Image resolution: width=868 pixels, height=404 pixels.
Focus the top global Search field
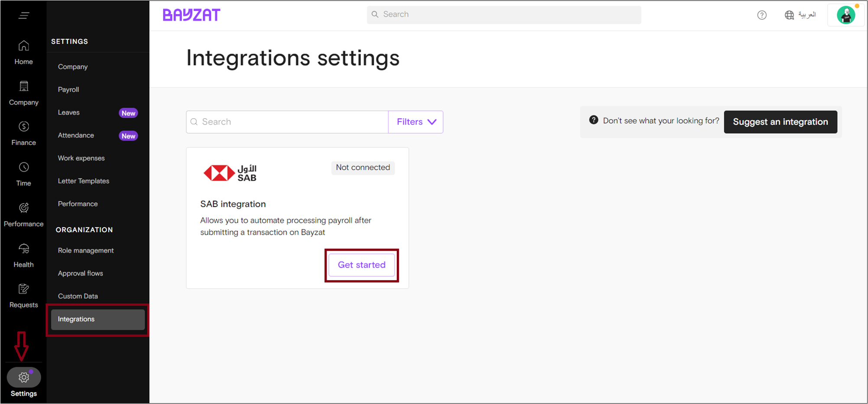click(x=504, y=15)
